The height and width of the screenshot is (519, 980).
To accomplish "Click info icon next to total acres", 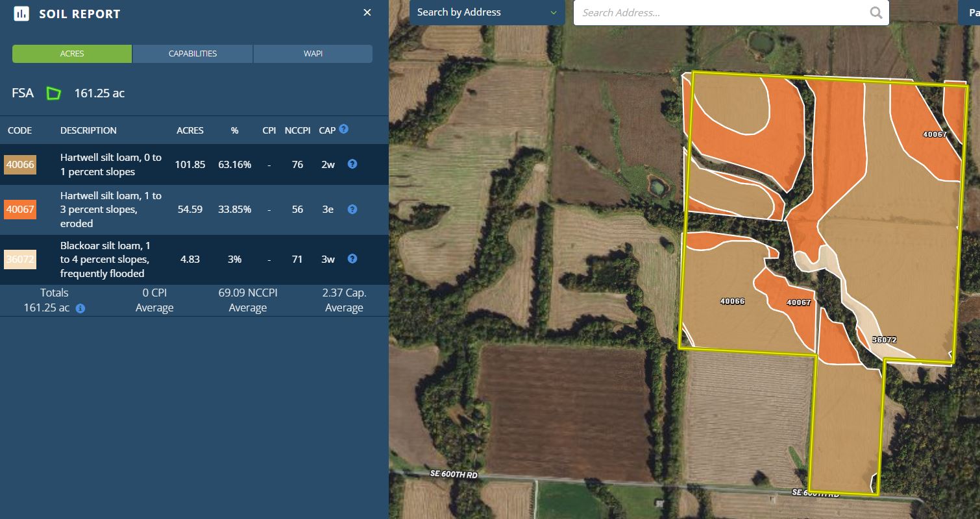I will 80,309.
